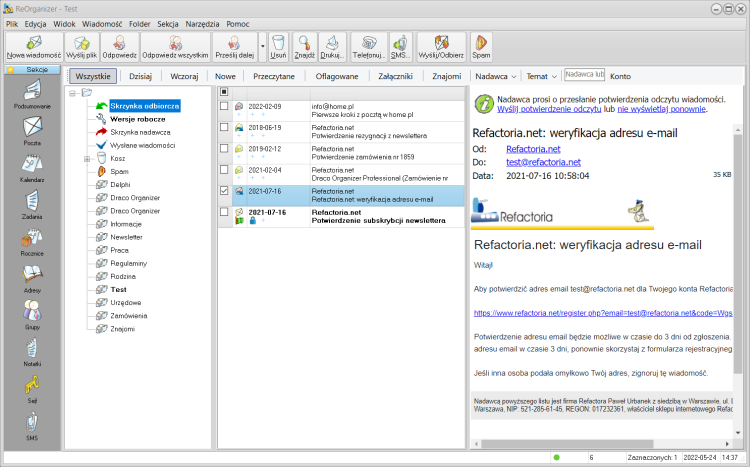Open the Zadania section in sidebar
This screenshot has width=750, height=467.
pos(32,205)
